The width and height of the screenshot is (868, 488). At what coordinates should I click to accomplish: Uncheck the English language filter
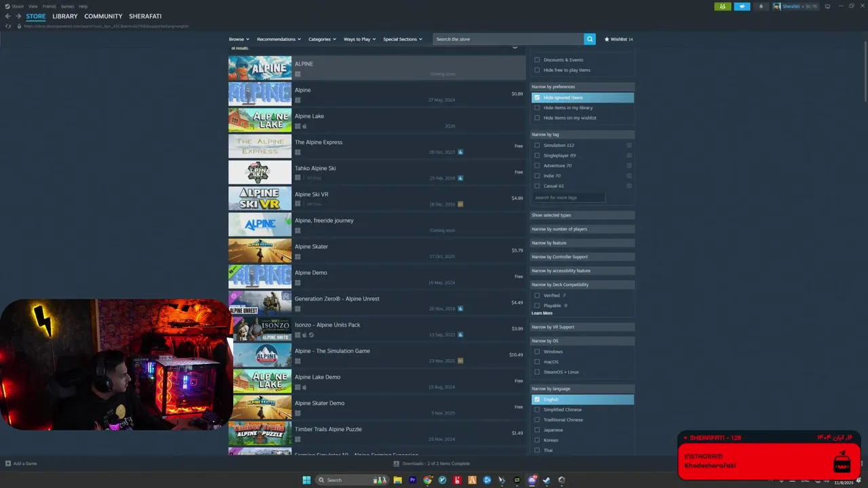(537, 400)
